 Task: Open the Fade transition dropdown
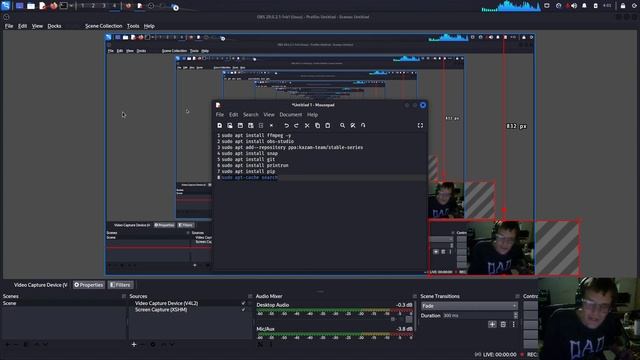[469, 306]
